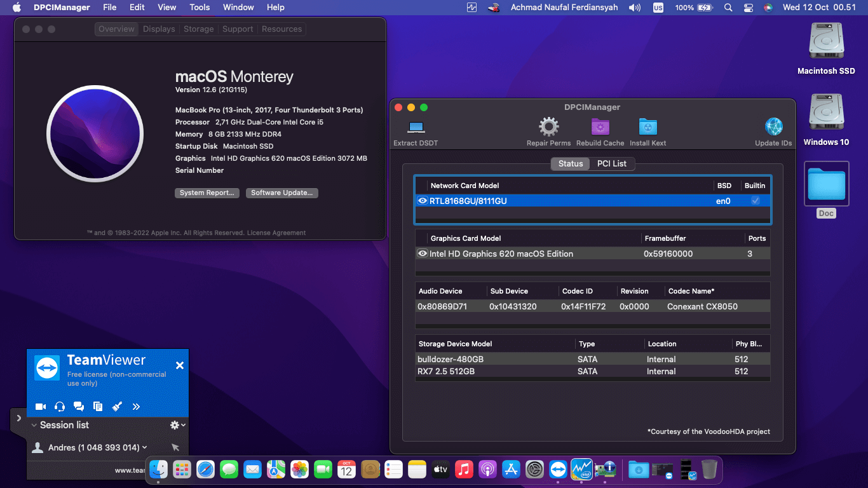Click the date and time in the menu bar

click(819, 8)
